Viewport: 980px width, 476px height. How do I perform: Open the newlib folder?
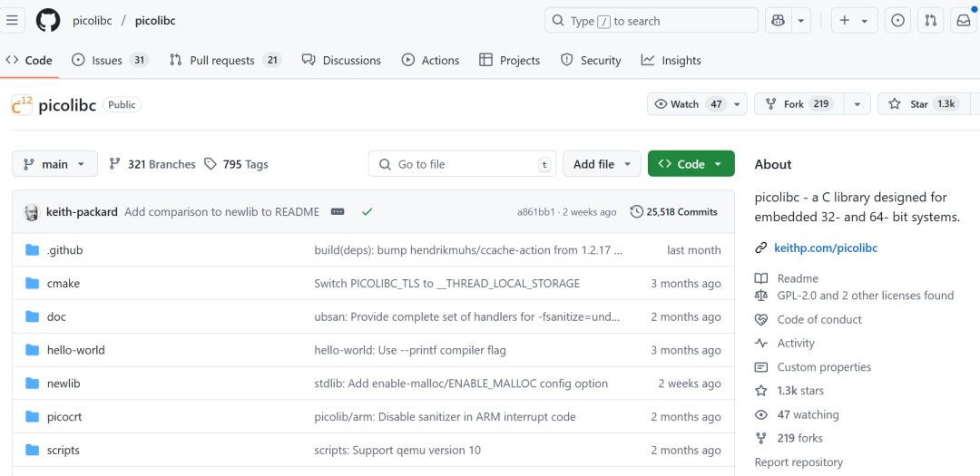(x=64, y=383)
